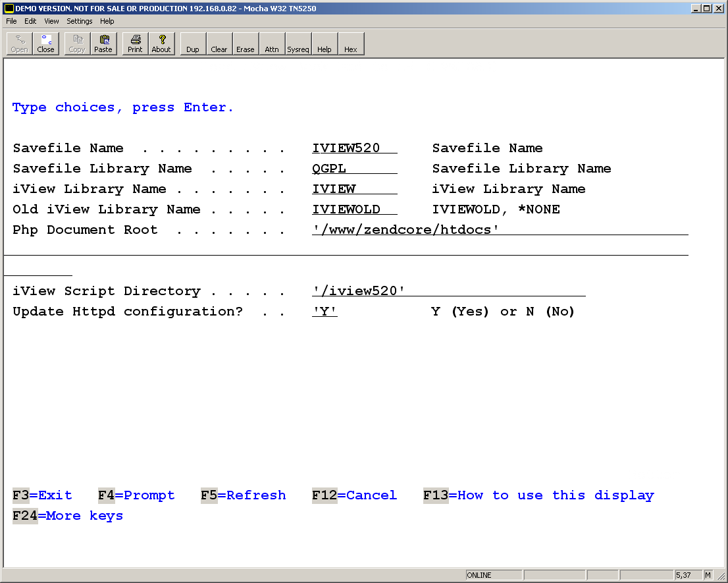This screenshot has height=583, width=728.
Task: Open the About toolbar icon
Action: tap(161, 43)
